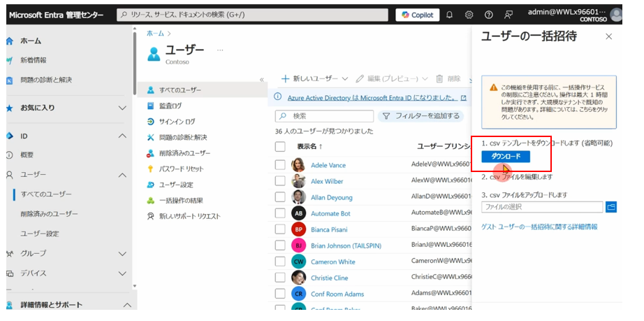Tick the checkbox for Adele Vance
Image resolution: width=644 pixels, height=321 pixels.
280,165
